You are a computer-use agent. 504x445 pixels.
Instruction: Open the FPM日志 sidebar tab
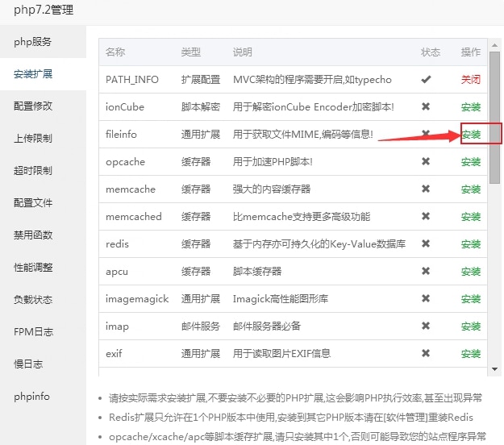[x=33, y=331]
